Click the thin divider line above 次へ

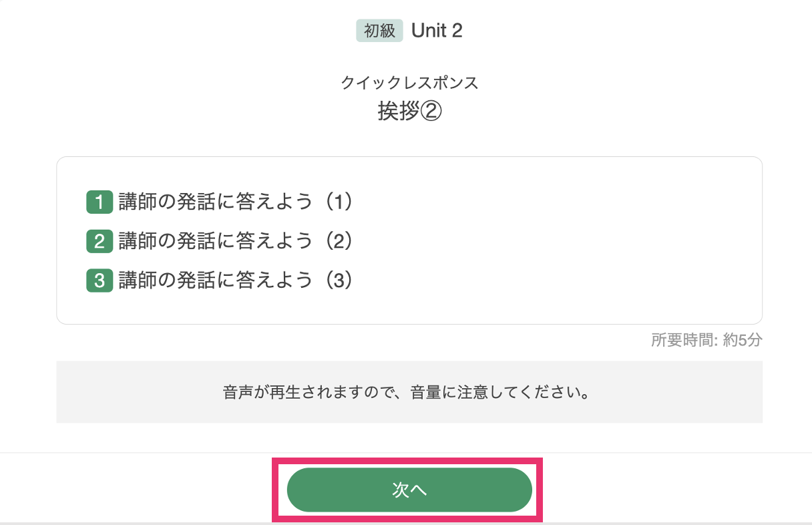(406, 453)
